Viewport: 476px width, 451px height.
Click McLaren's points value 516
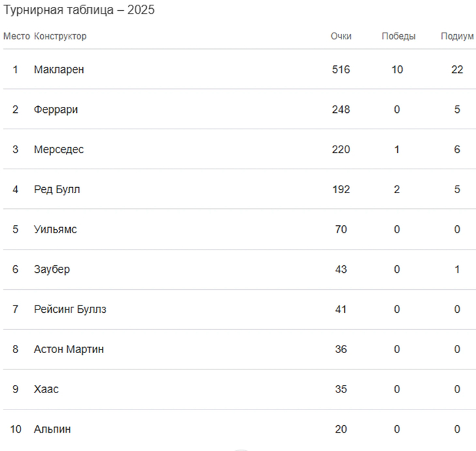[341, 69]
